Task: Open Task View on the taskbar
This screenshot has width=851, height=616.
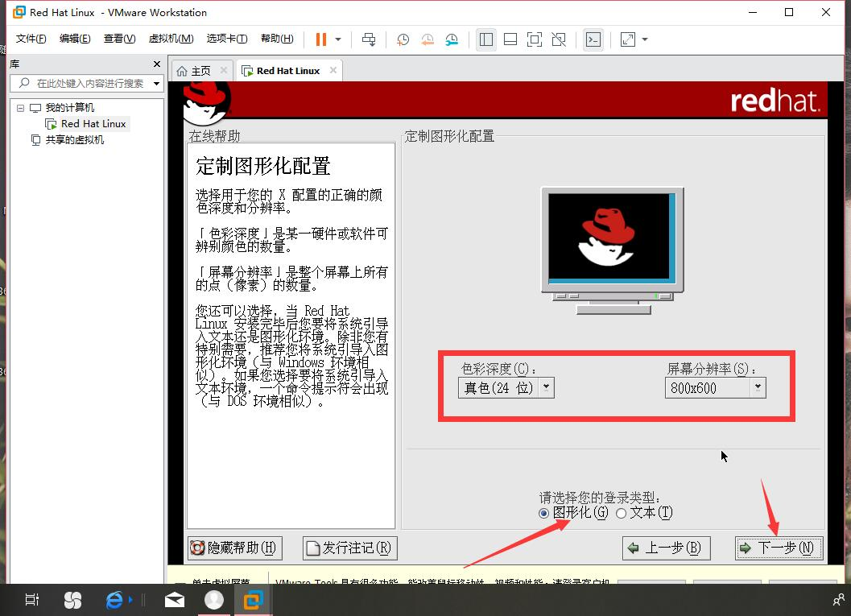Action: (x=32, y=600)
